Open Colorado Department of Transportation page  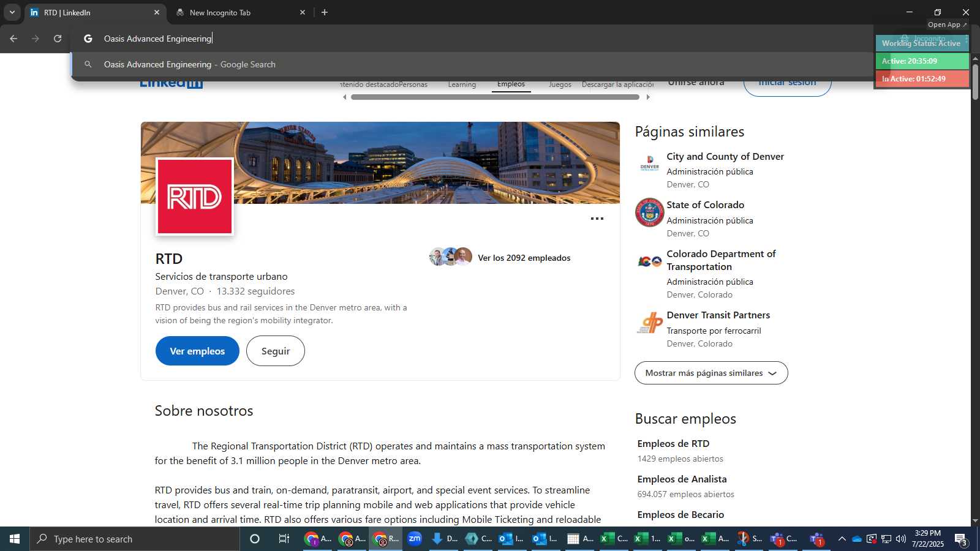721,260
